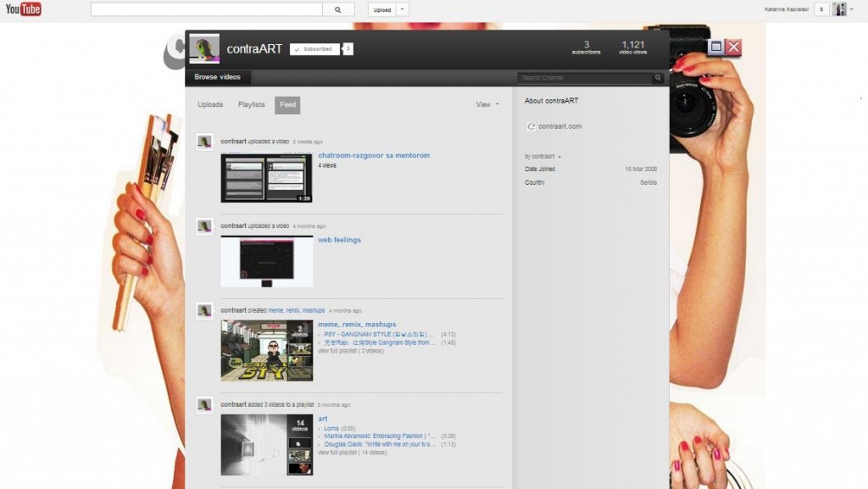
Task: Click the contraART channel avatar in header
Action: click(204, 48)
